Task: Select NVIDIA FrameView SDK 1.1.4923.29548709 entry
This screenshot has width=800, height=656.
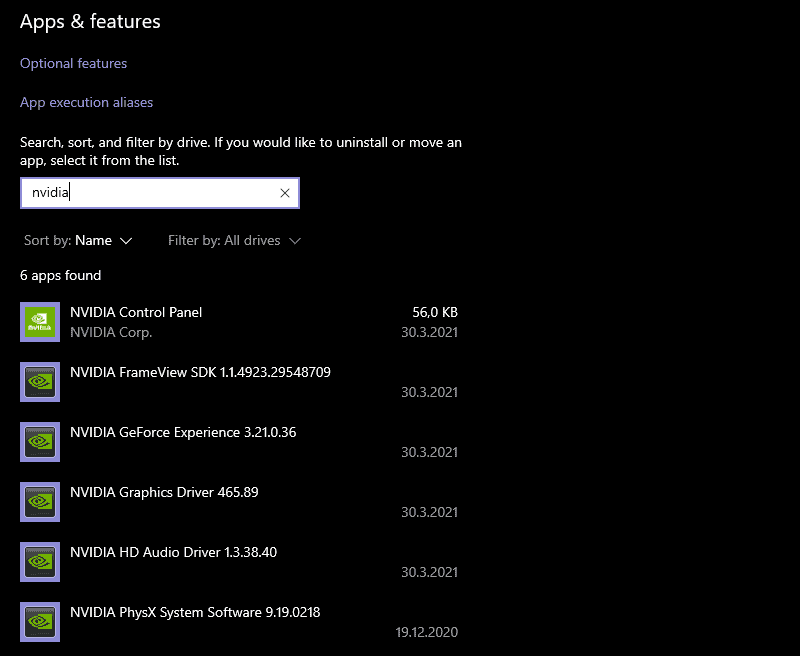Action: tap(200, 372)
